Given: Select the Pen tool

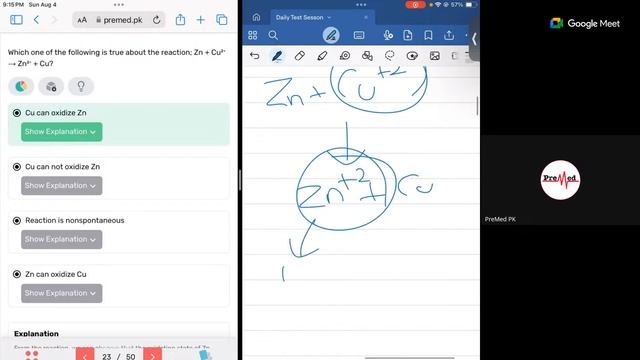Looking at the screenshot, I should click(x=277, y=56).
